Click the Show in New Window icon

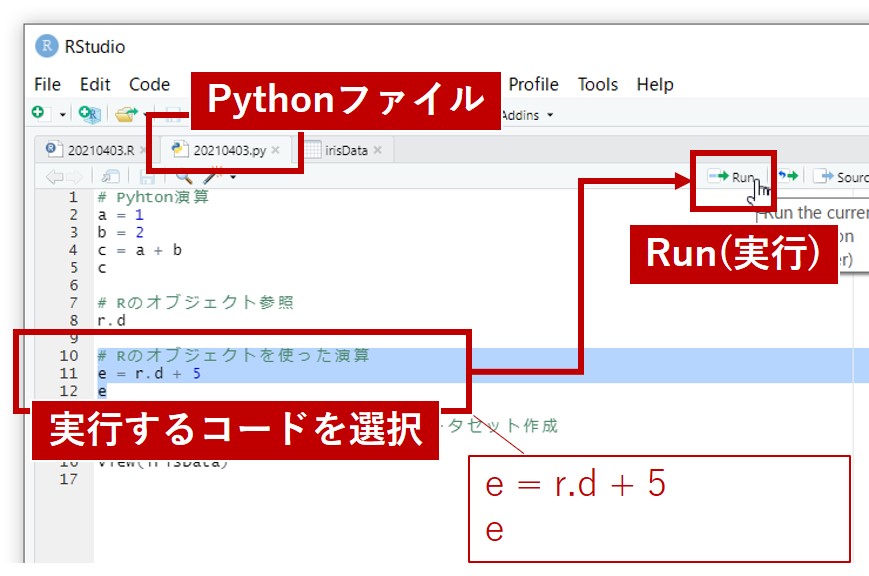coord(110,177)
